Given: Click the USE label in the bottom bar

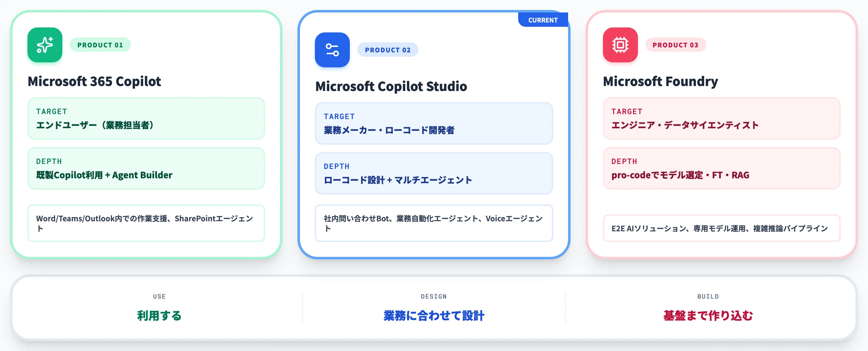Looking at the screenshot, I should [159, 296].
